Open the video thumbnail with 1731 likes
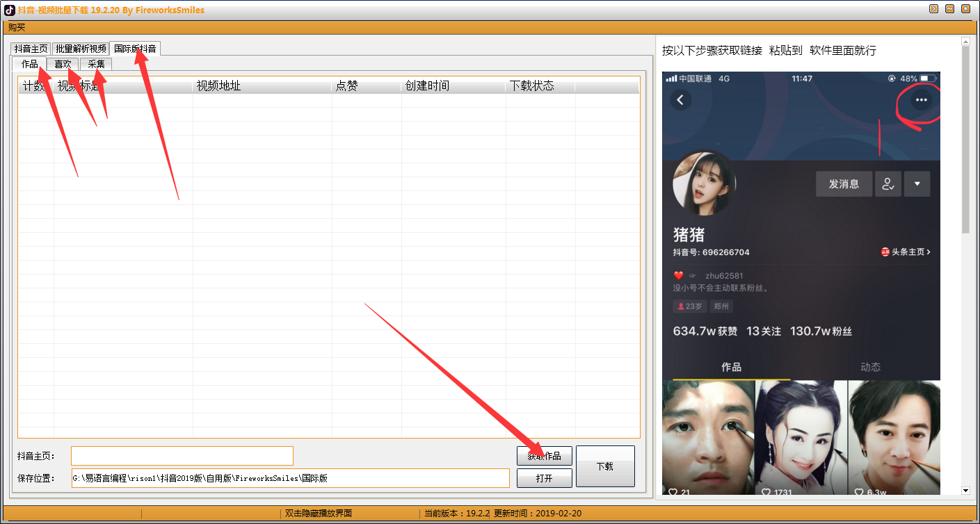The image size is (980, 524). [801, 438]
